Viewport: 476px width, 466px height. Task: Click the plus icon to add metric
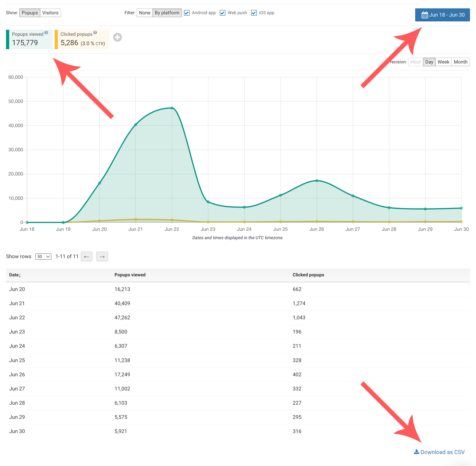(x=117, y=37)
